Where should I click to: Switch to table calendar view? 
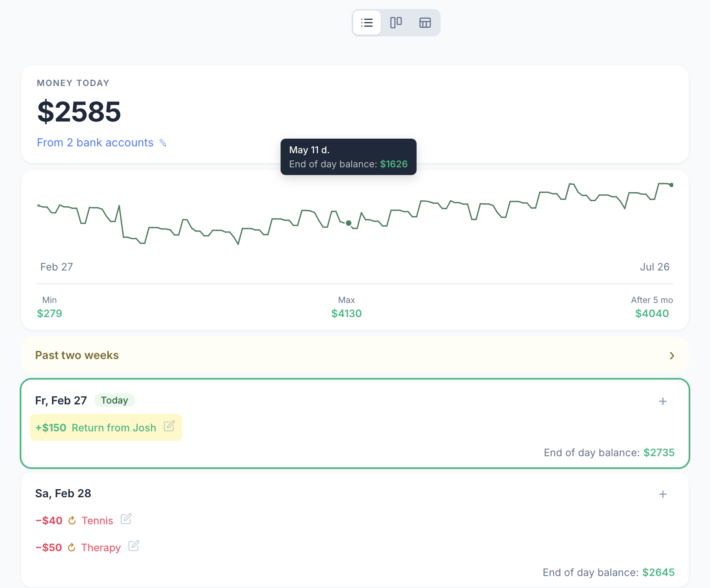coord(425,23)
